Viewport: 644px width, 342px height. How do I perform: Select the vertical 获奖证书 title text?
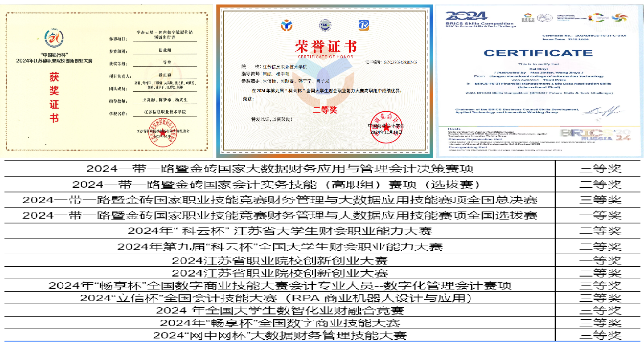coord(54,98)
